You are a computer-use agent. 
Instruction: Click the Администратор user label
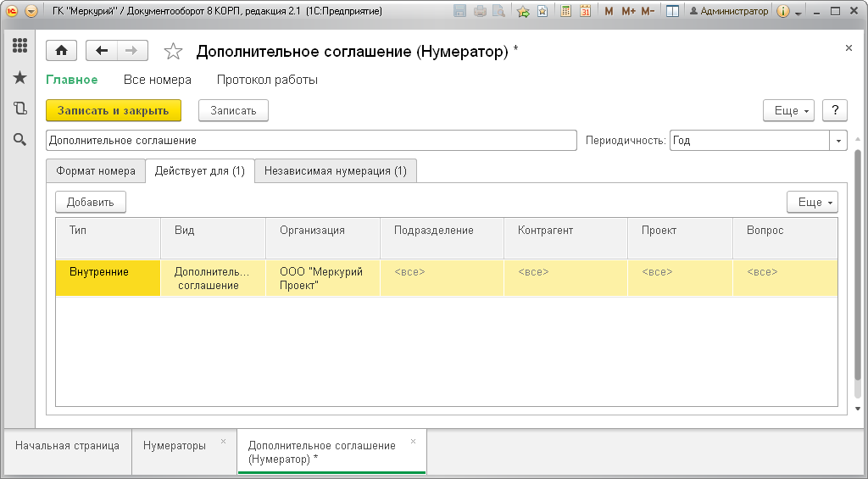(x=728, y=11)
